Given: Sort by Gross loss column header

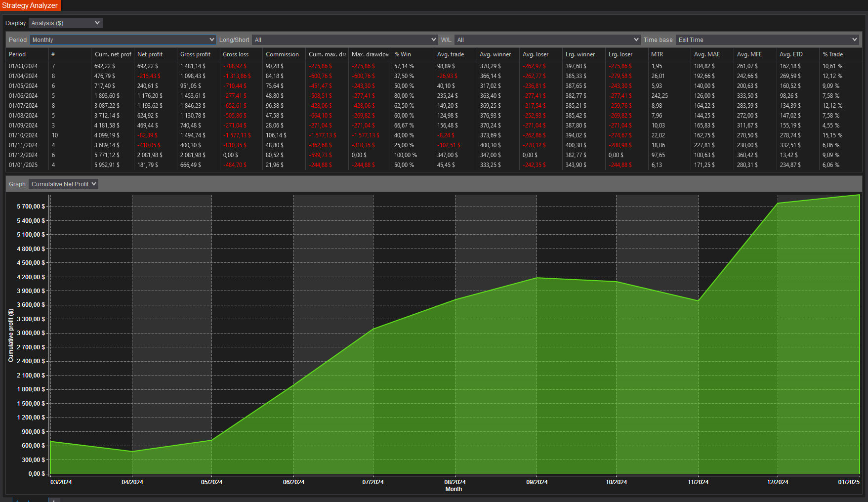Looking at the screenshot, I should (x=241, y=54).
